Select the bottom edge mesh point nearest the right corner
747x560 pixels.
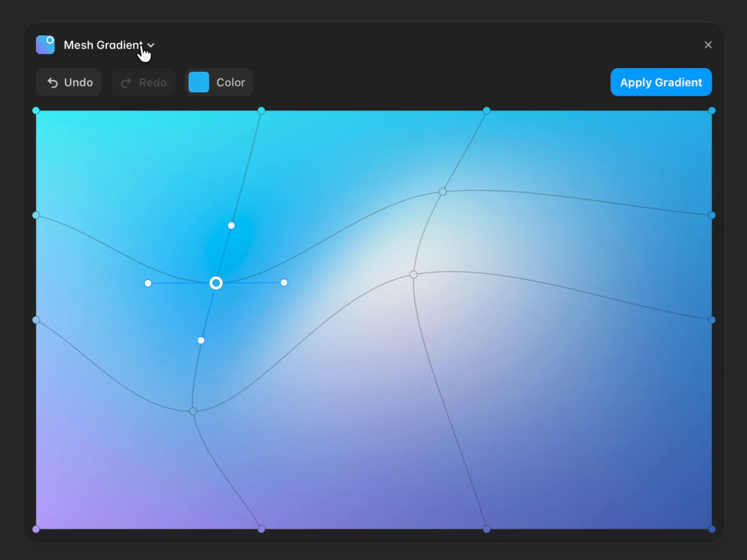point(486,529)
